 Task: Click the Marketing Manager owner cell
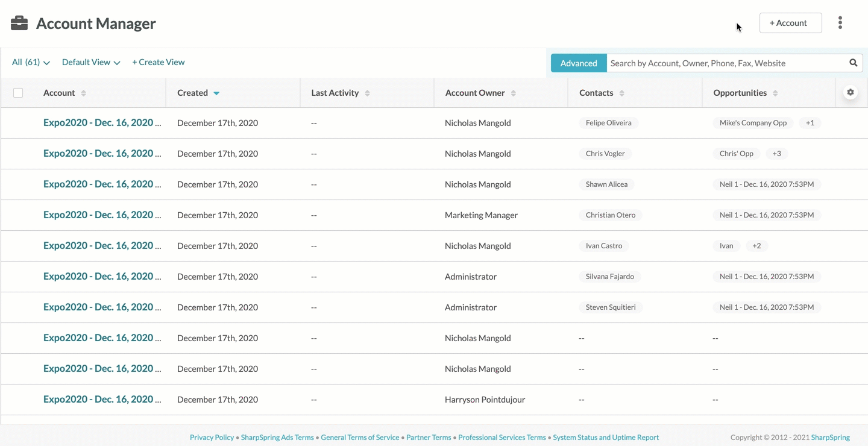pyautogui.click(x=481, y=215)
